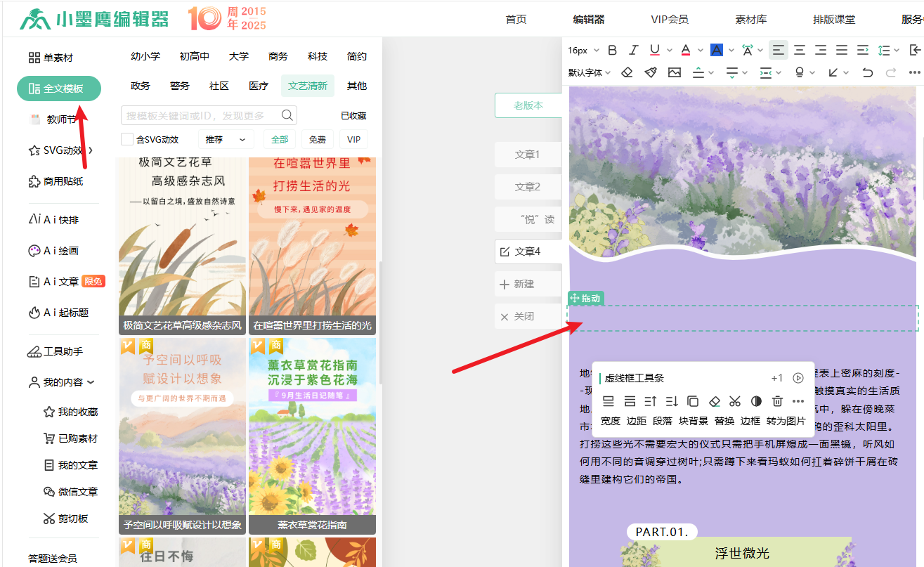Click the scissors cut icon

coord(735,401)
